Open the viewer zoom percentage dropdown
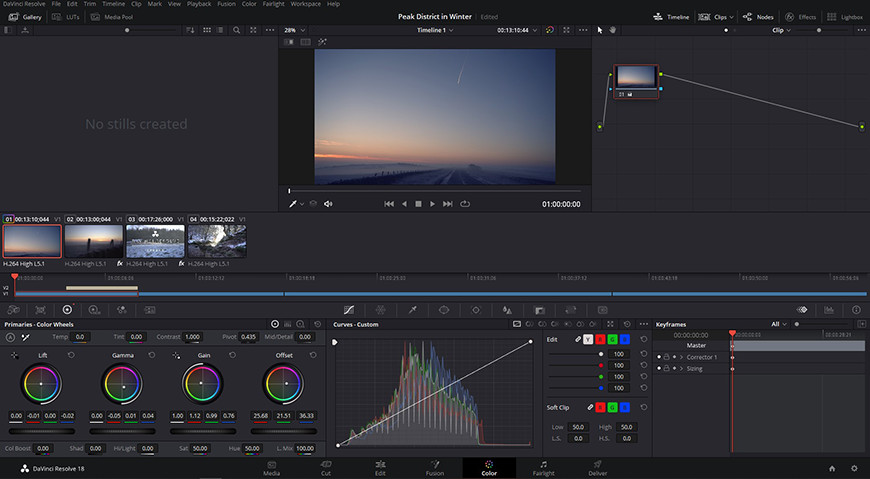The height and width of the screenshot is (479, 870). click(x=295, y=30)
